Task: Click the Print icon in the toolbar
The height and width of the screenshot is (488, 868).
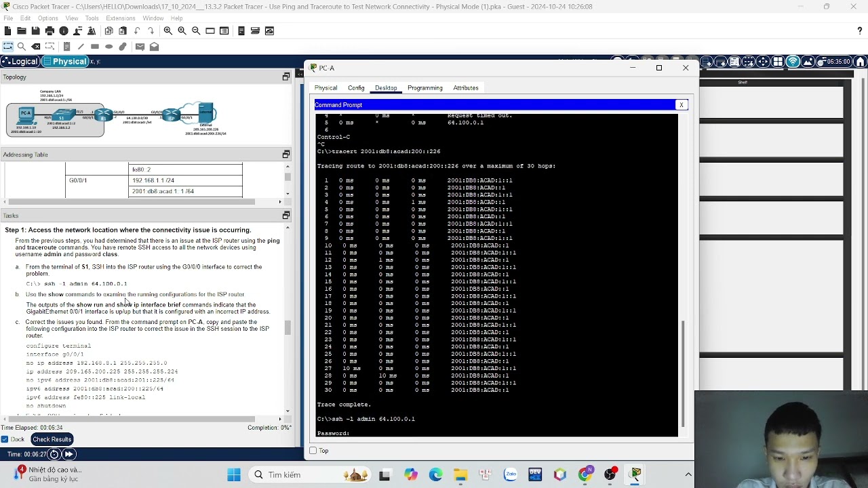Action: click(50, 31)
